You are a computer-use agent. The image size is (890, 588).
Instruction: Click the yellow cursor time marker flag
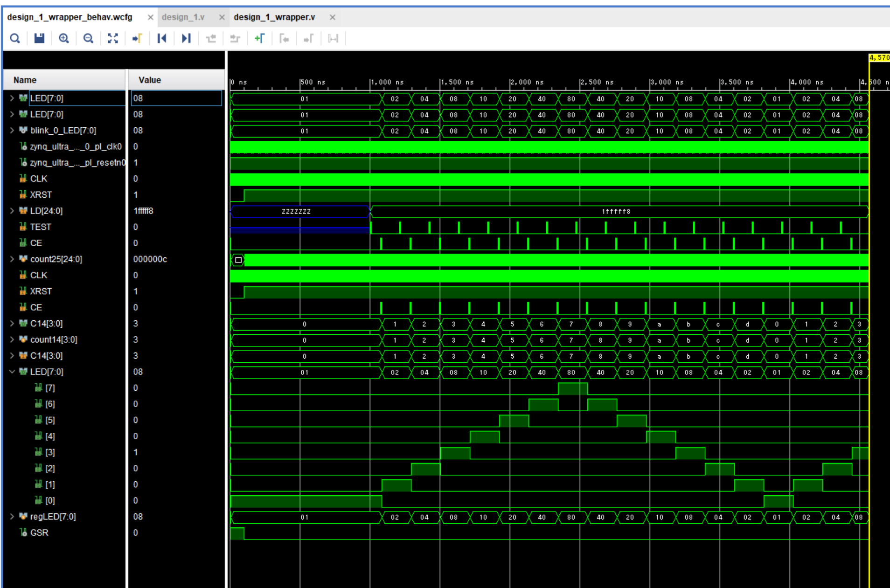879,58
